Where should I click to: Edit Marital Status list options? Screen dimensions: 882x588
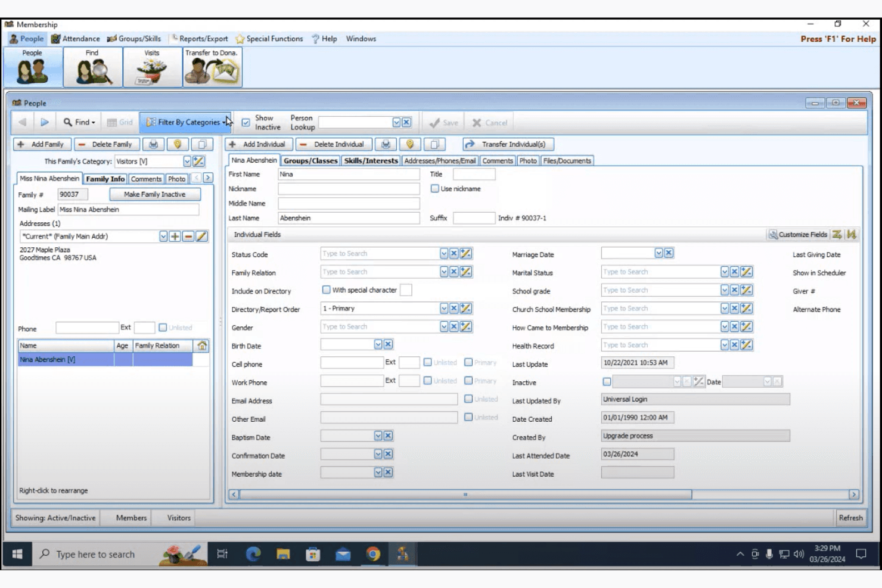tap(747, 272)
